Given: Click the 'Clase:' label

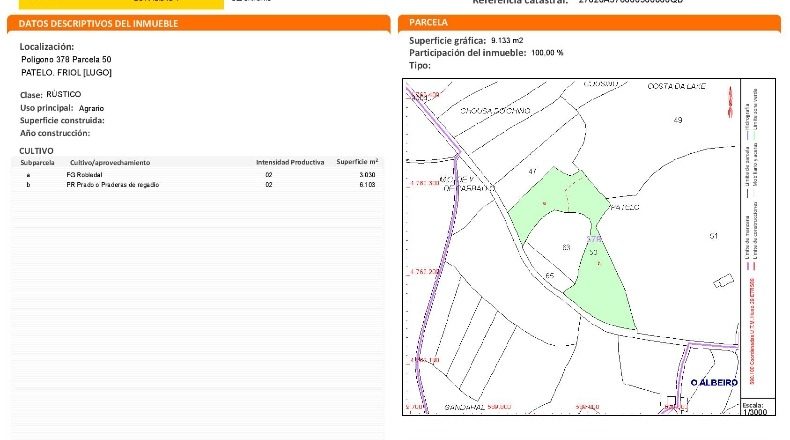Looking at the screenshot, I should coord(31,95).
